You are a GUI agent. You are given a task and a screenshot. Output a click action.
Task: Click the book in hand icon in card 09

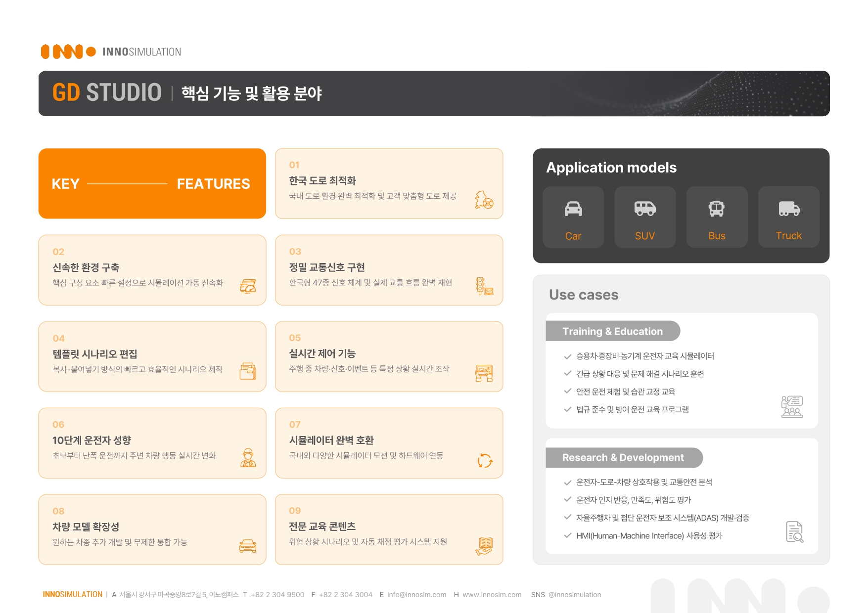click(x=484, y=546)
